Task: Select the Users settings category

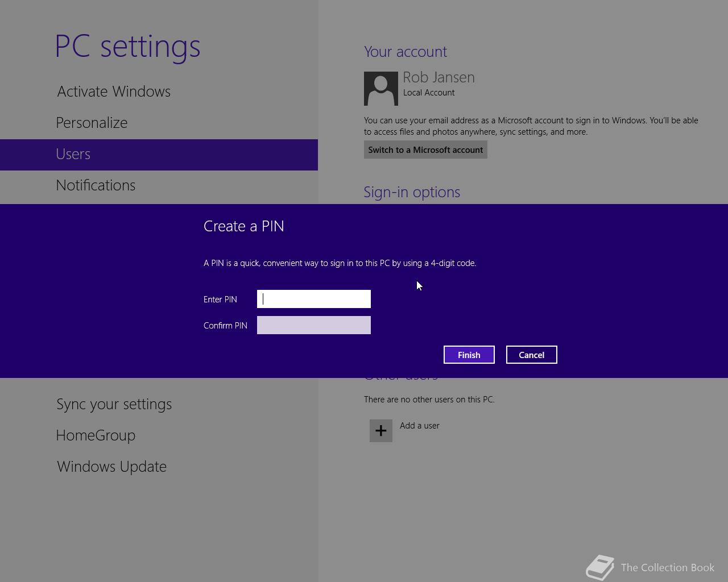Action: 159,155
